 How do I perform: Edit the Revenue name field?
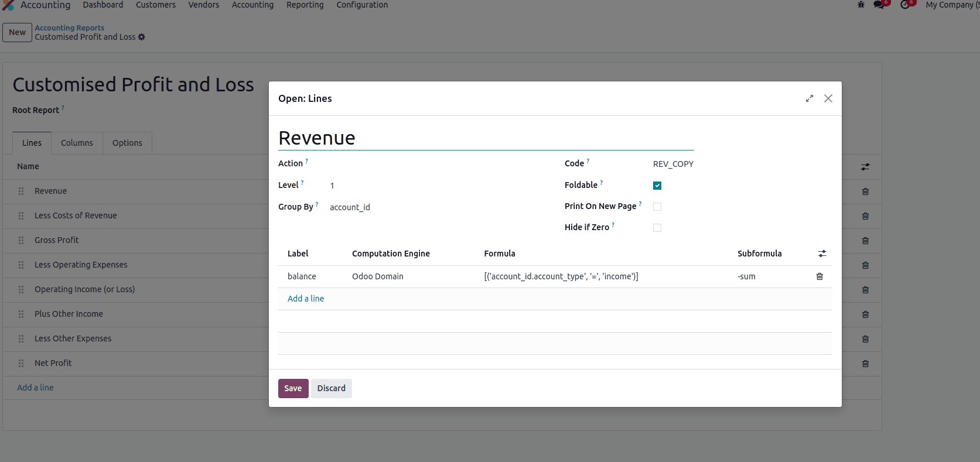pyautogui.click(x=486, y=138)
